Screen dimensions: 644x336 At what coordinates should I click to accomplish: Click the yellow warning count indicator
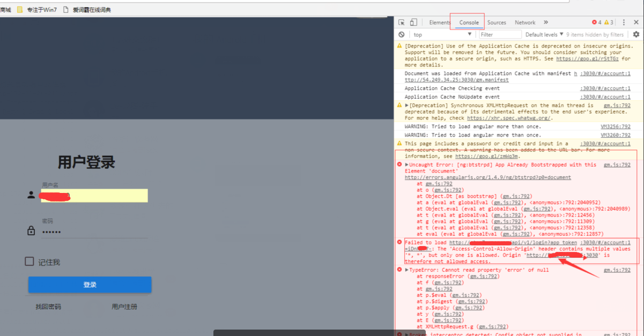609,23
